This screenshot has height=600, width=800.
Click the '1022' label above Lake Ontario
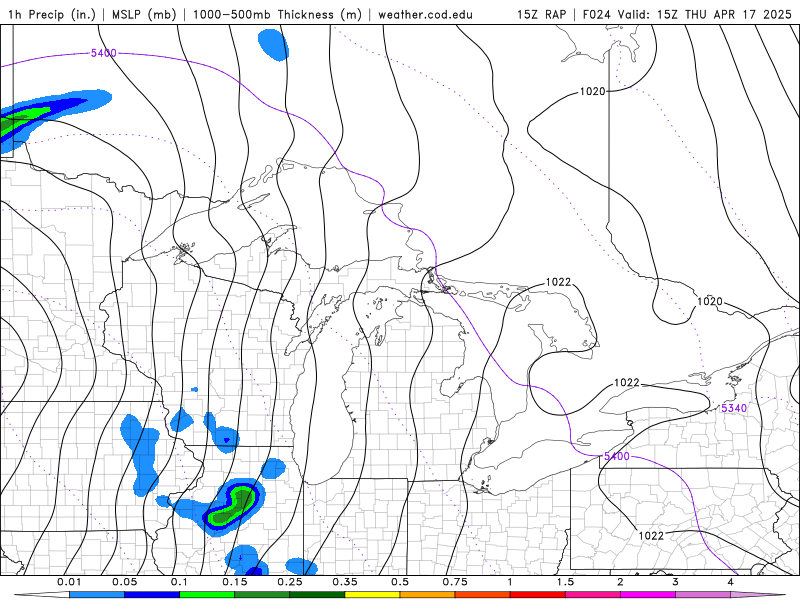click(x=627, y=383)
